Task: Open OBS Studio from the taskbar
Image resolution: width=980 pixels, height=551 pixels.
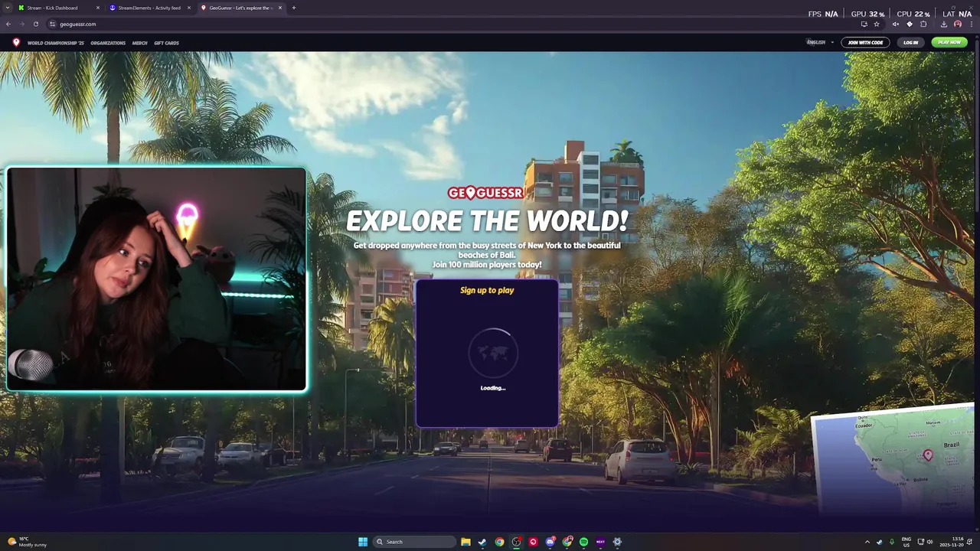Action: [x=516, y=542]
